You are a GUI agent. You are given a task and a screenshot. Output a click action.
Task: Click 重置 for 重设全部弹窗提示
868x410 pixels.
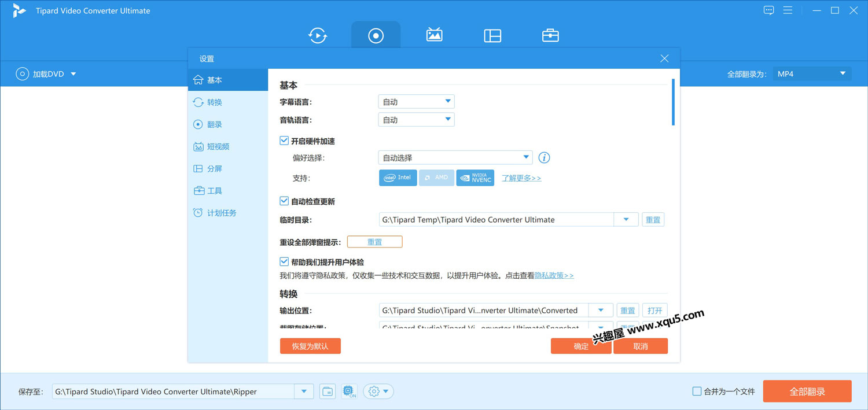(374, 242)
